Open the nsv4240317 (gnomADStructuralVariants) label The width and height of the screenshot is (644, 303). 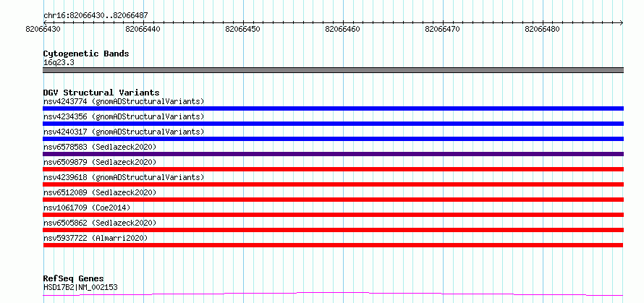[124, 132]
